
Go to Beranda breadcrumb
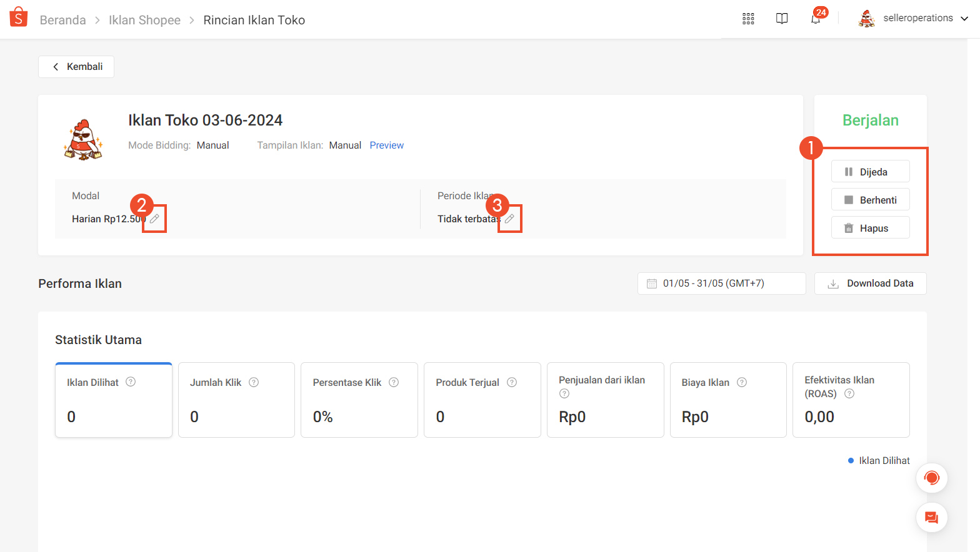point(62,20)
